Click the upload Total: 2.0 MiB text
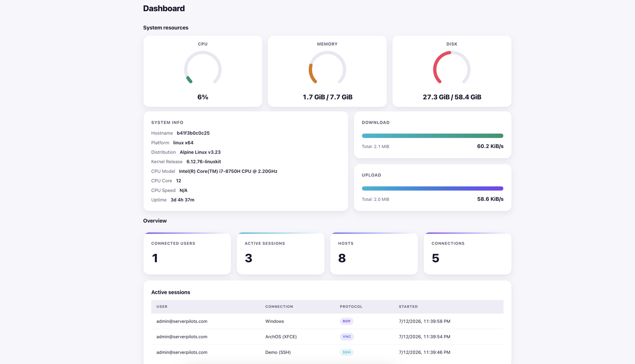 click(375, 199)
